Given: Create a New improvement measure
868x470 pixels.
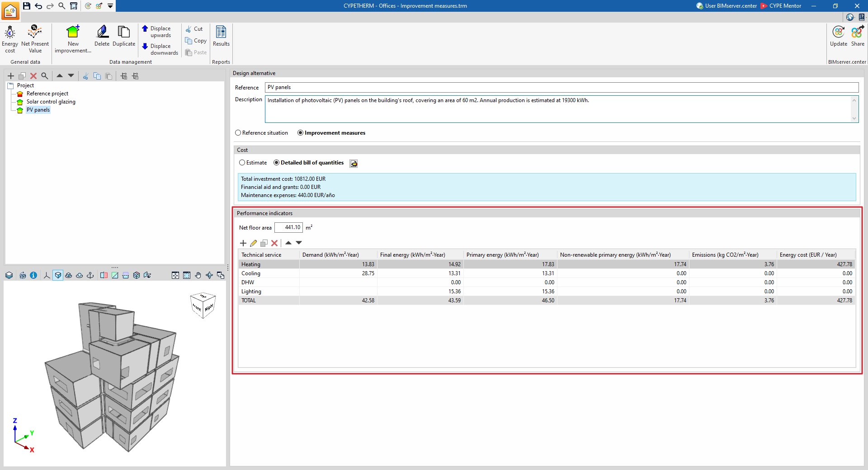Looking at the screenshot, I should click(x=73, y=39).
